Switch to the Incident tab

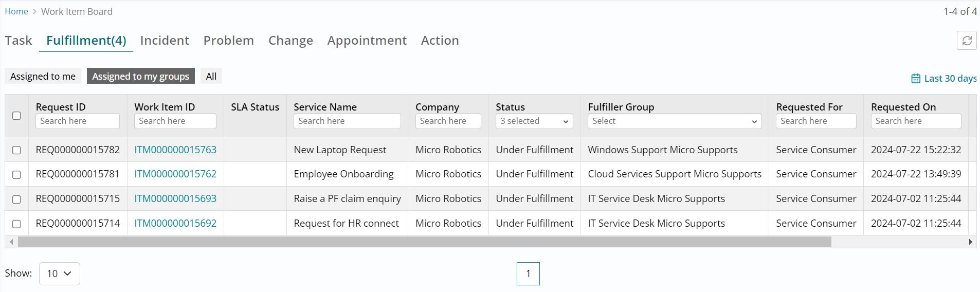pos(165,41)
